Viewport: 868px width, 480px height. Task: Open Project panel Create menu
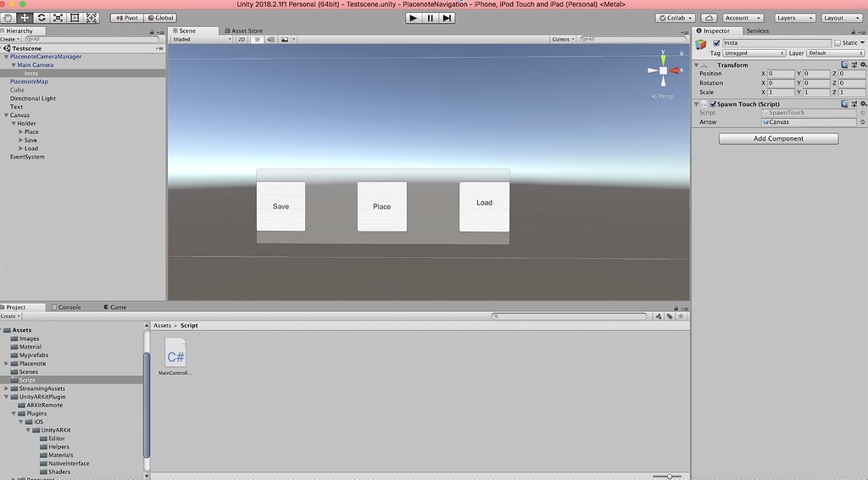10,316
